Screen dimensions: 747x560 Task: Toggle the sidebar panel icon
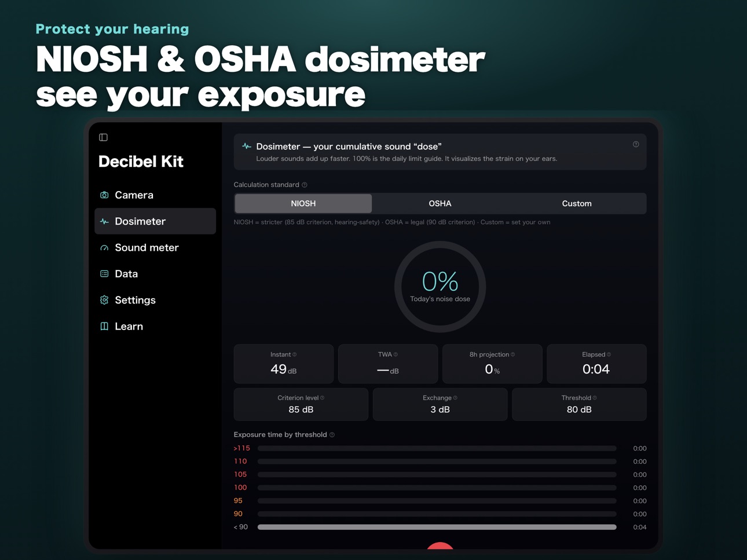(x=104, y=137)
